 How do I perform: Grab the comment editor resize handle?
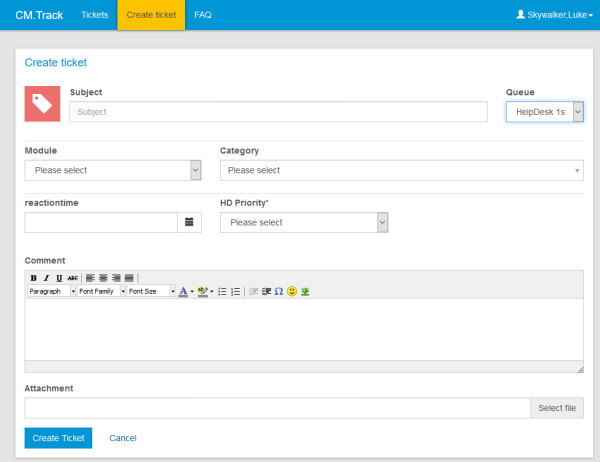point(580,369)
